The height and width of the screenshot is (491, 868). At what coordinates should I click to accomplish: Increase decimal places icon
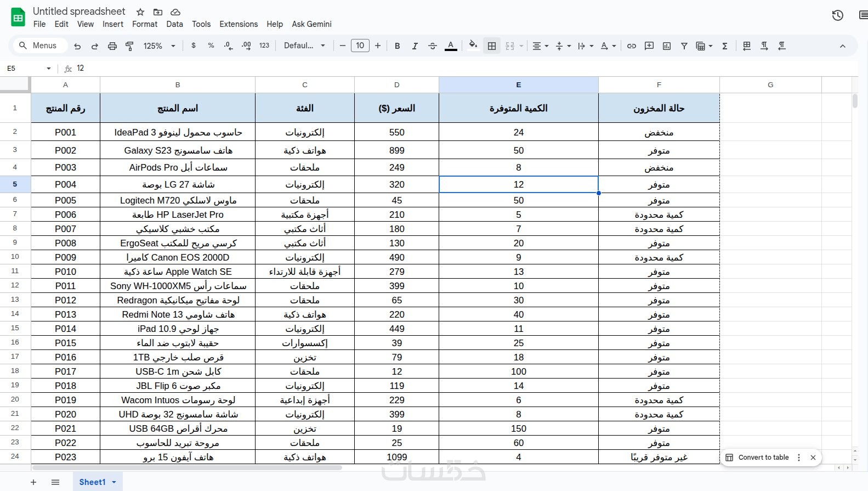246,46
